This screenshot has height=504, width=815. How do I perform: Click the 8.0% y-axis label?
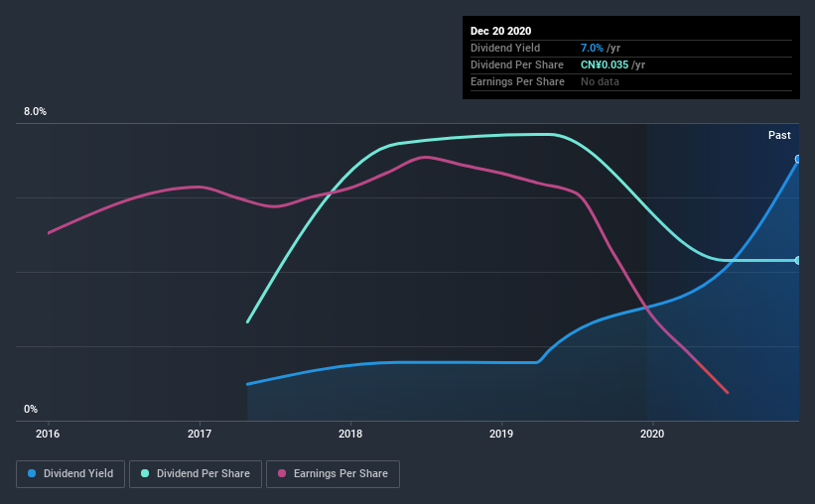[x=35, y=112]
